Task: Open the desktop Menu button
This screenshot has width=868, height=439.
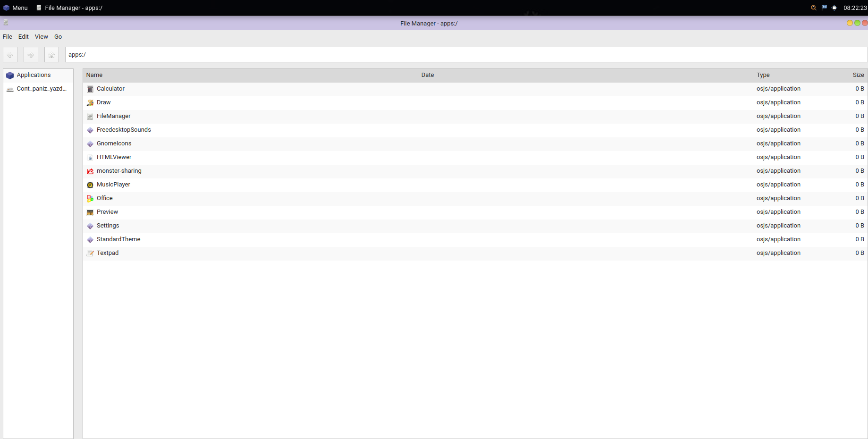Action: pos(16,8)
